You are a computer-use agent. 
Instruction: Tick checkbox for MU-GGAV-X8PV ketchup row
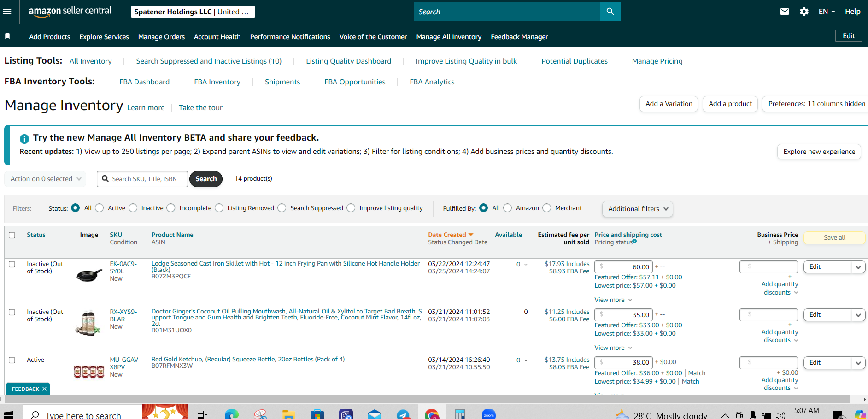click(12, 360)
